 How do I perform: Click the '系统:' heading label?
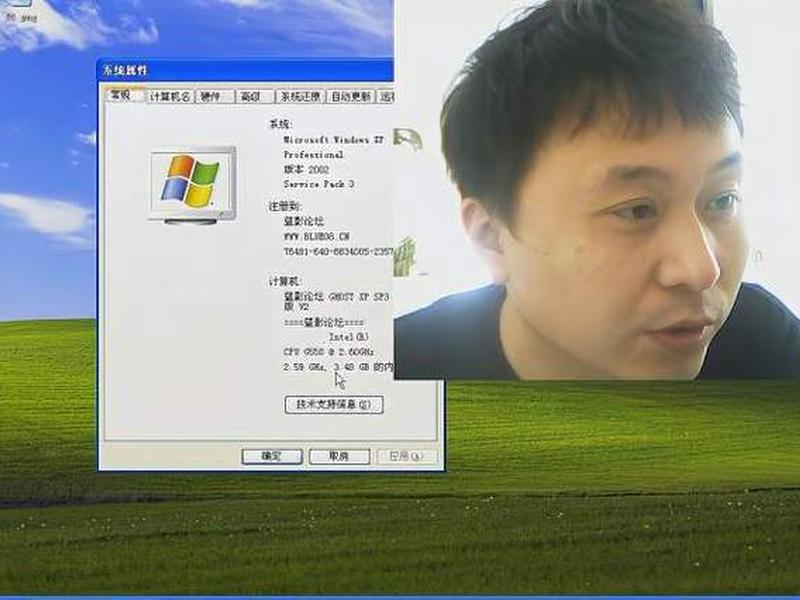(x=280, y=124)
